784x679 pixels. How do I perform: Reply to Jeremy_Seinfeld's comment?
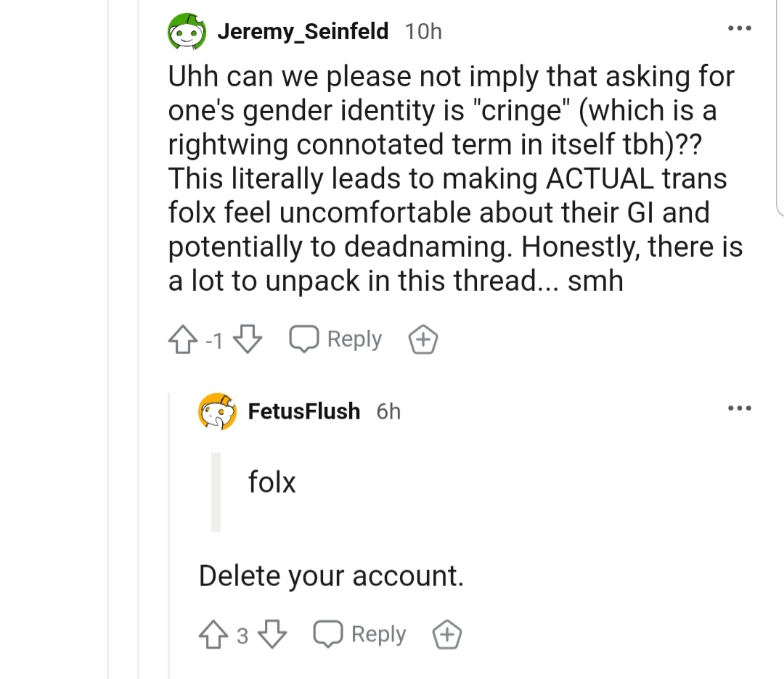pos(335,339)
